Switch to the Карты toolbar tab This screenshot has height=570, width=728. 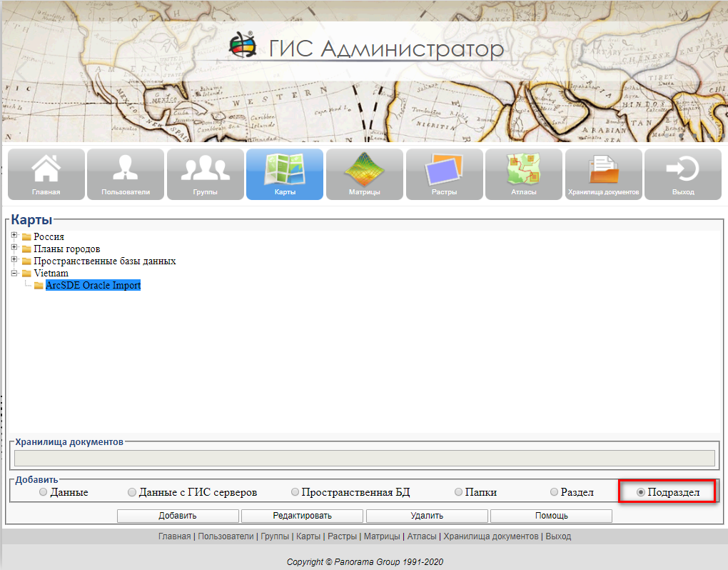[x=285, y=174]
